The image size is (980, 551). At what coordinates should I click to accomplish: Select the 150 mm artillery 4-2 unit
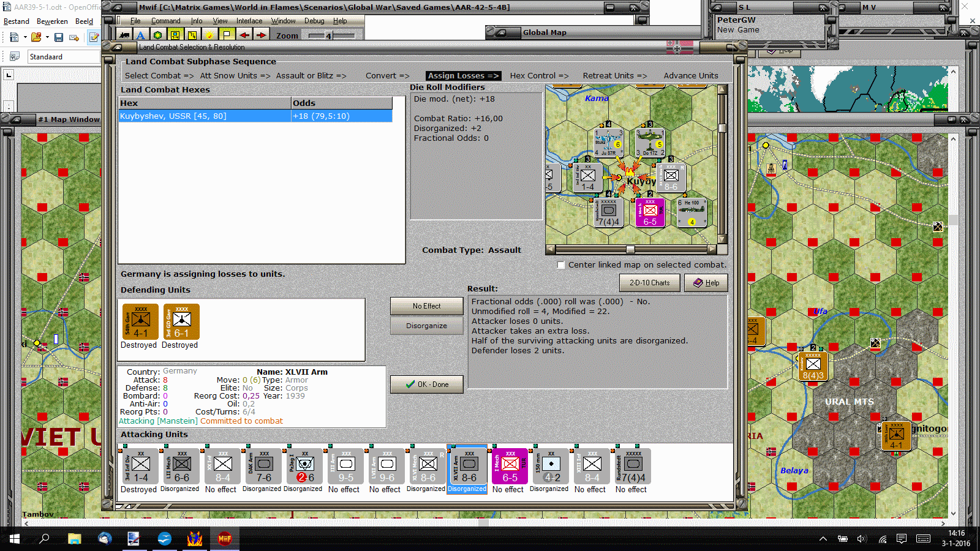(551, 467)
